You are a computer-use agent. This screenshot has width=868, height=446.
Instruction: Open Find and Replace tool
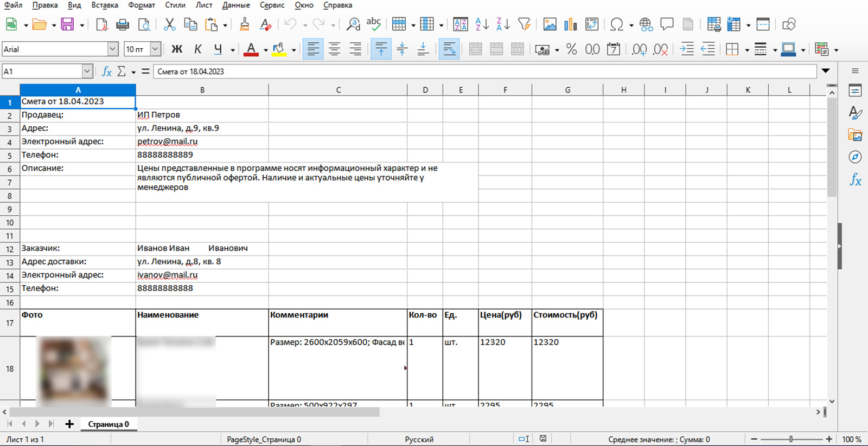pos(353,24)
